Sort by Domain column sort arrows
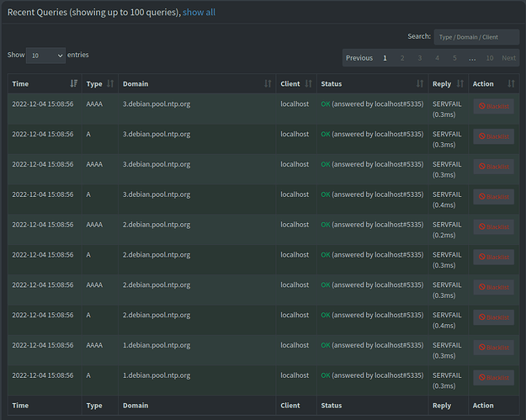The height and width of the screenshot is (420, 526). pos(268,84)
